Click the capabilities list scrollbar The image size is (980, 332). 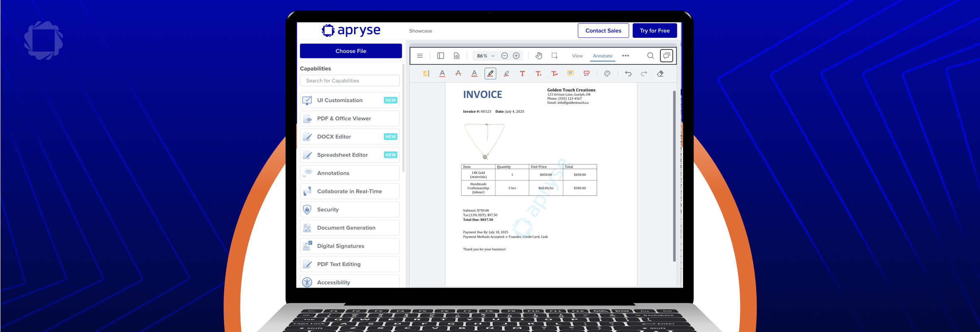403,118
